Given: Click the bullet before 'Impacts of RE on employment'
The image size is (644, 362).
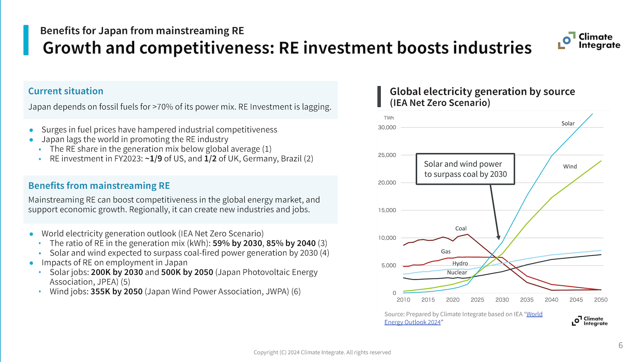Looking at the screenshot, I should click(x=32, y=263).
